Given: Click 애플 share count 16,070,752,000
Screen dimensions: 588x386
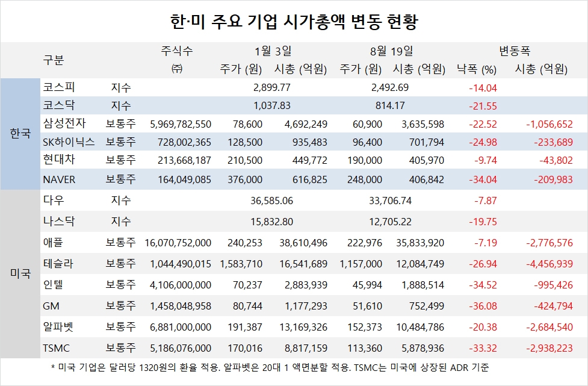Looking at the screenshot, I should pyautogui.click(x=178, y=243).
